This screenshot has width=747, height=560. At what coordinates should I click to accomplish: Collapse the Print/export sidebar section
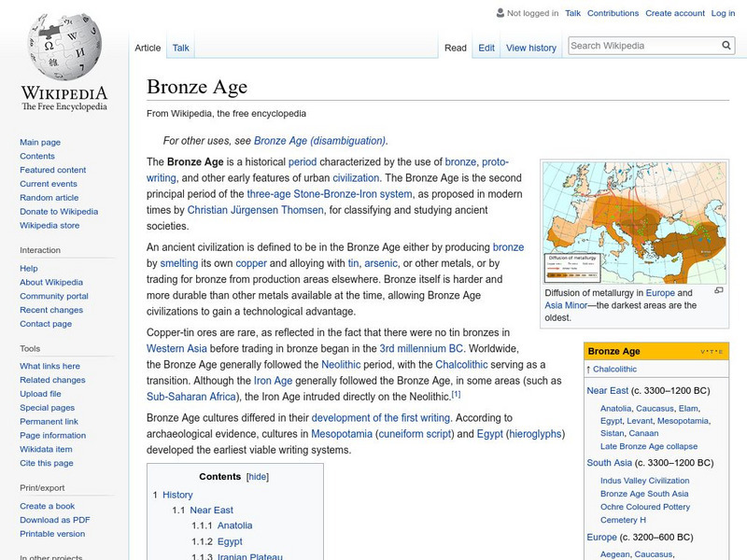(42, 487)
